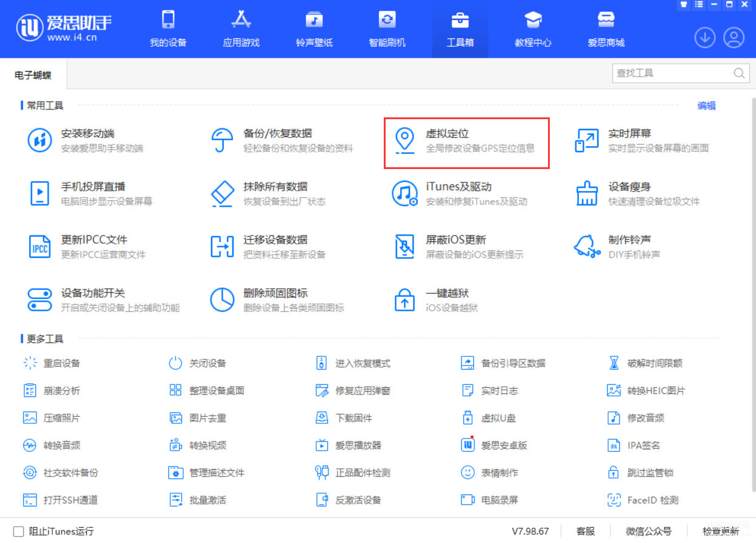Open 批量激活 tool
Screen dimensions: 756x543
coord(197,500)
